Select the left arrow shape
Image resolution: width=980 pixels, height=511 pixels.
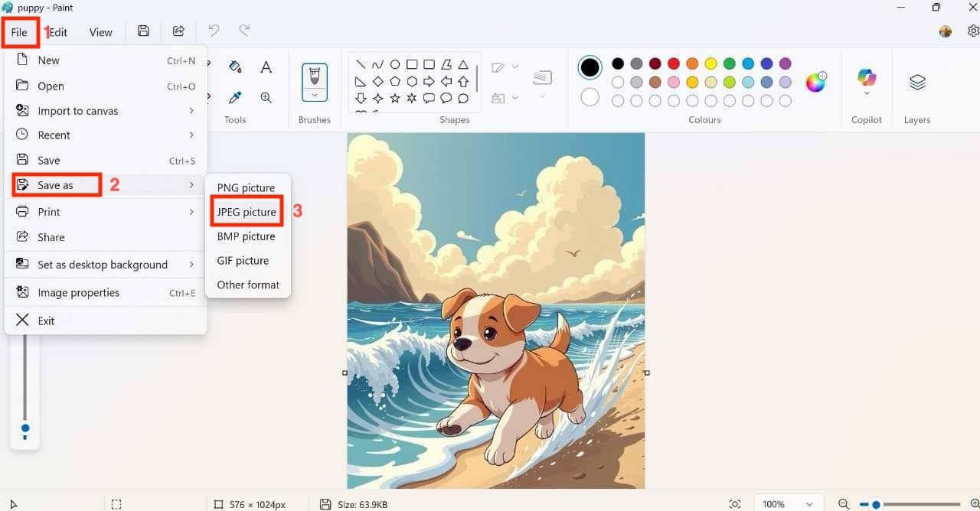[446, 81]
